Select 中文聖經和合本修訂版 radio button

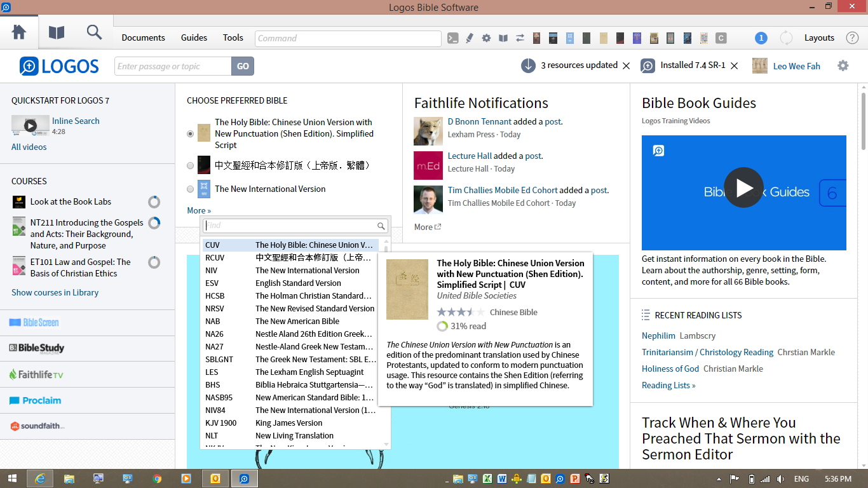click(x=191, y=165)
